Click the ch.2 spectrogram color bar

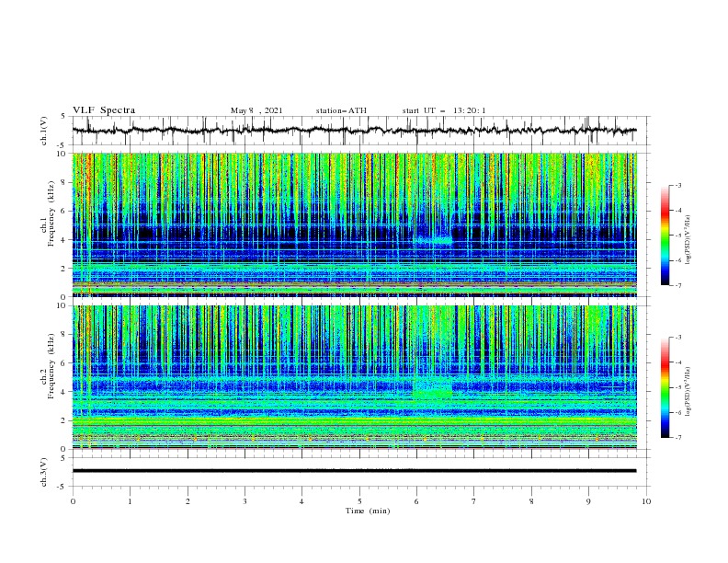coord(665,387)
